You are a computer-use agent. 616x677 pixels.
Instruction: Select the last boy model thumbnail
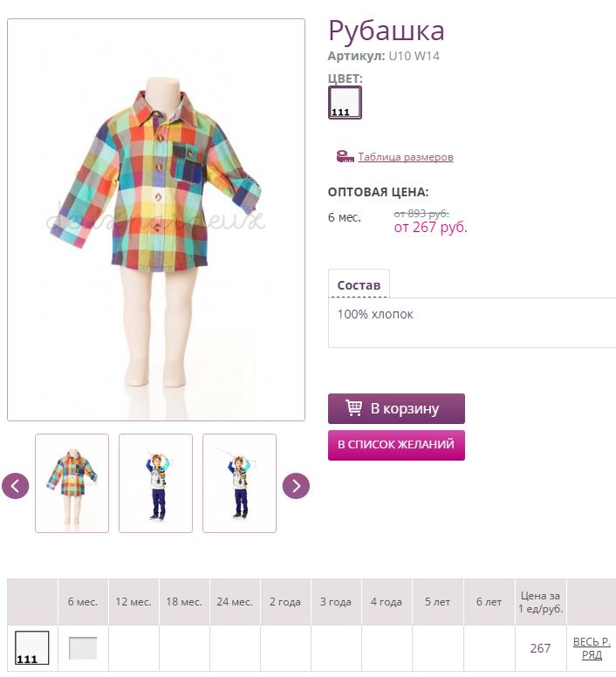click(240, 483)
